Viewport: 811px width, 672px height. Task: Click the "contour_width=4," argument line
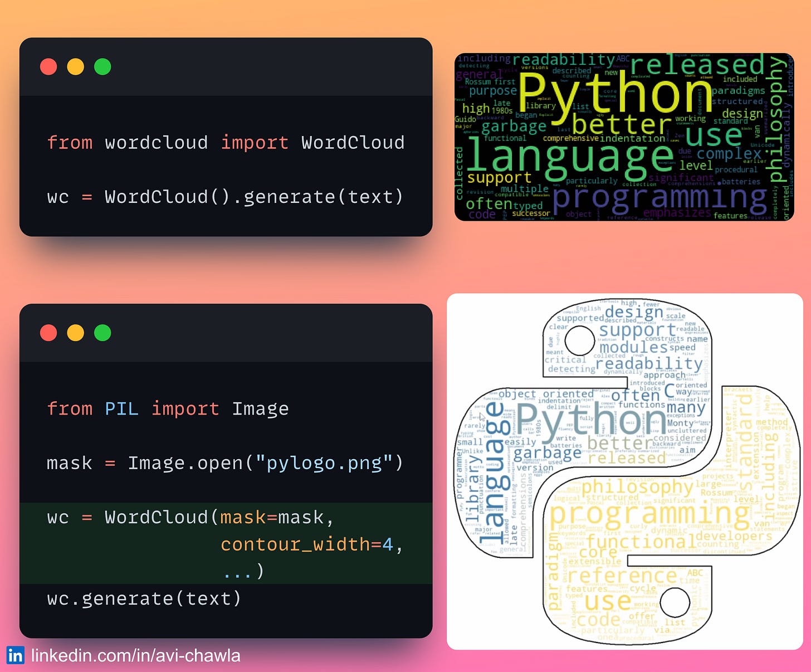coord(311,544)
